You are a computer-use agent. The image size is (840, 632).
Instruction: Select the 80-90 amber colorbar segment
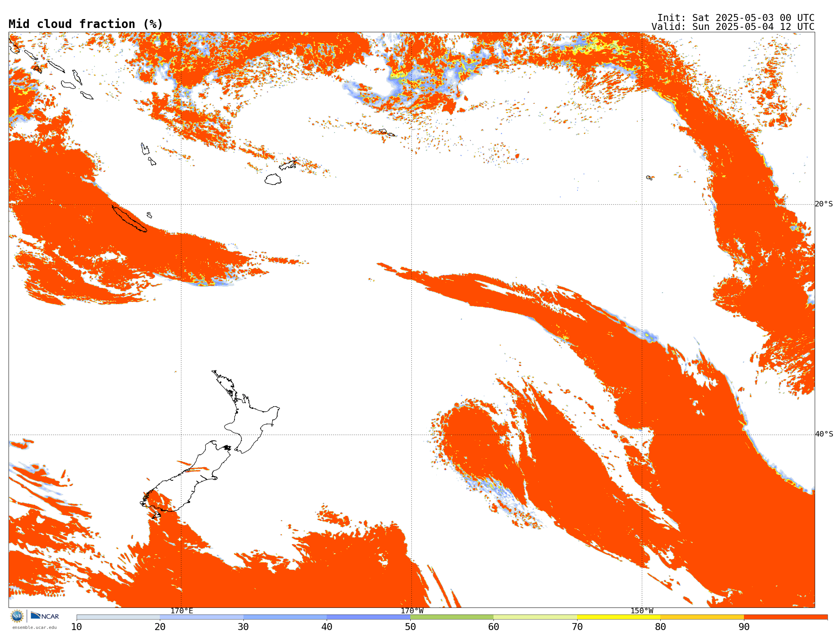pyautogui.click(x=702, y=617)
